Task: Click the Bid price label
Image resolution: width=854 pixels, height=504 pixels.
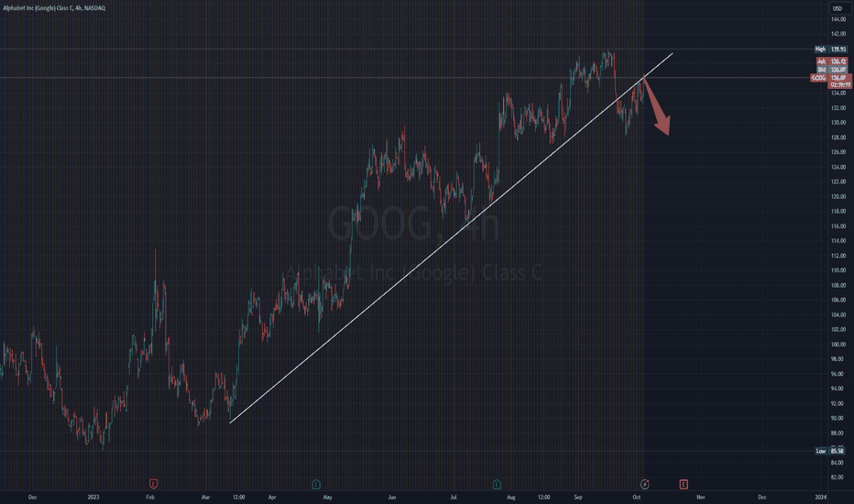Action: click(832, 70)
